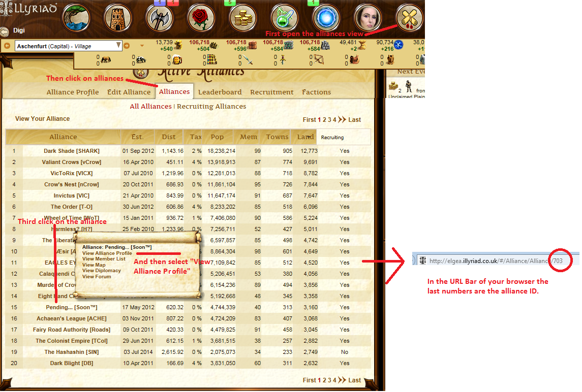The width and height of the screenshot is (582, 392).
Task: Open the world map tree icon
Action: 76,18
